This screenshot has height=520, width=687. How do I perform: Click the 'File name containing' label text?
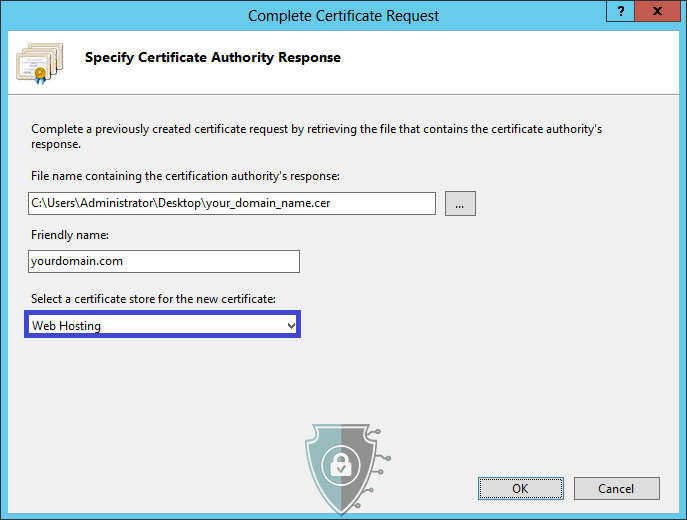(x=185, y=176)
